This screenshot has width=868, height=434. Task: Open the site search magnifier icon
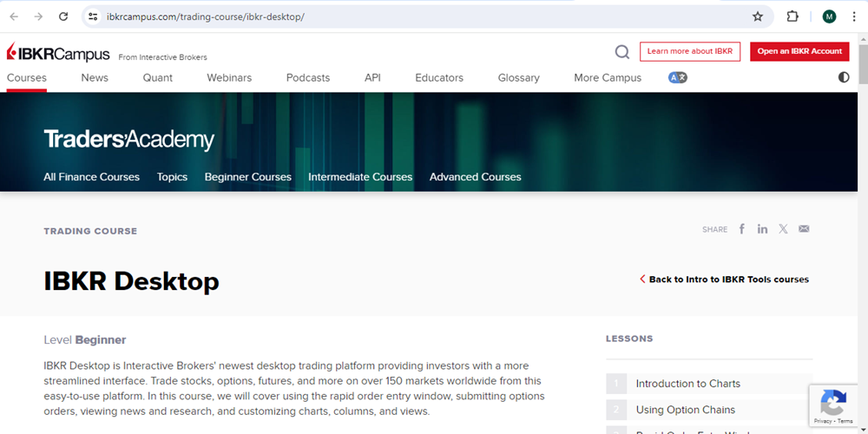[x=622, y=52]
